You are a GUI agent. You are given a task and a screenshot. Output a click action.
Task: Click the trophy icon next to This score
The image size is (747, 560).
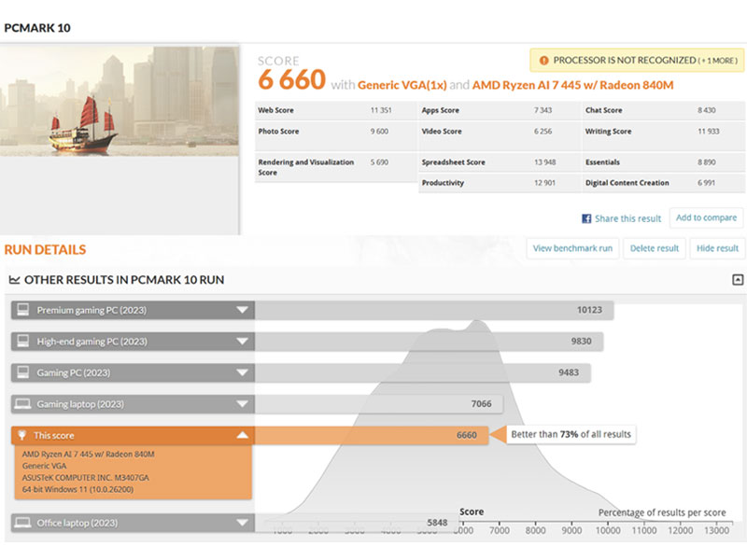[x=22, y=435]
